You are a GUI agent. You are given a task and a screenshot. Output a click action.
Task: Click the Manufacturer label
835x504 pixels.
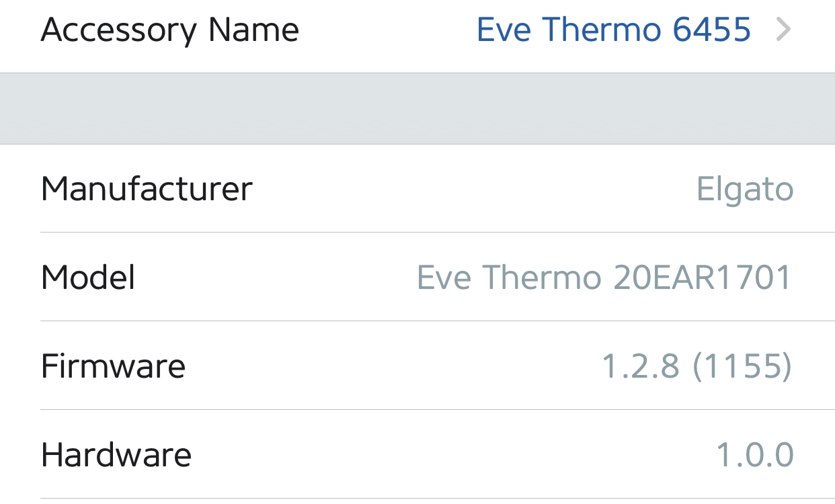[x=147, y=189]
